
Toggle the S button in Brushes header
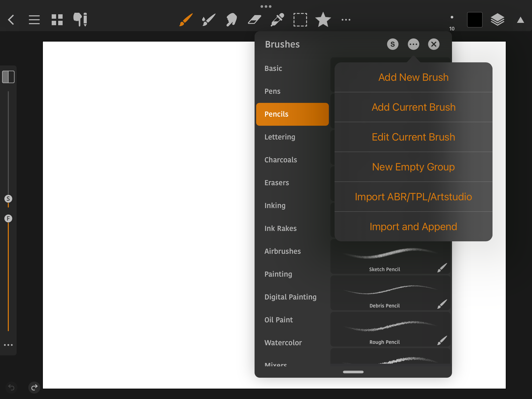point(393,44)
